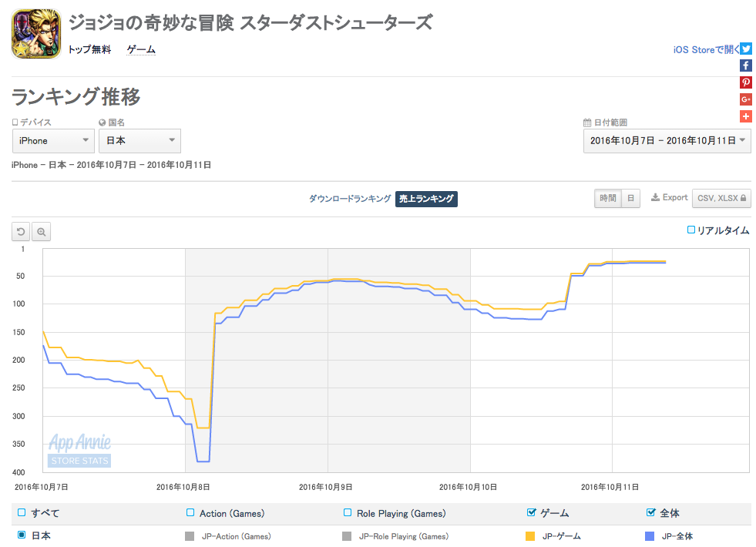Click the blue JP-全体 legend swatch
This screenshot has width=756, height=547.
click(650, 536)
